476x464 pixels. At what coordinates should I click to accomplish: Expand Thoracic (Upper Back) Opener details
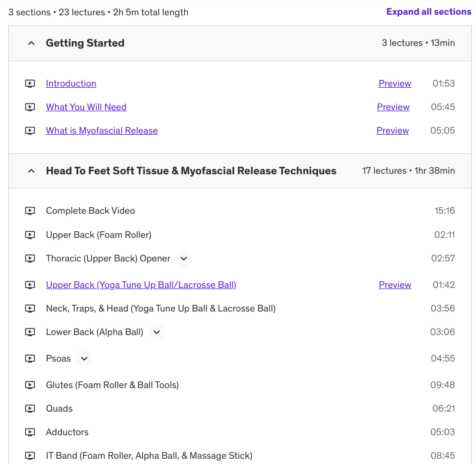pyautogui.click(x=184, y=258)
